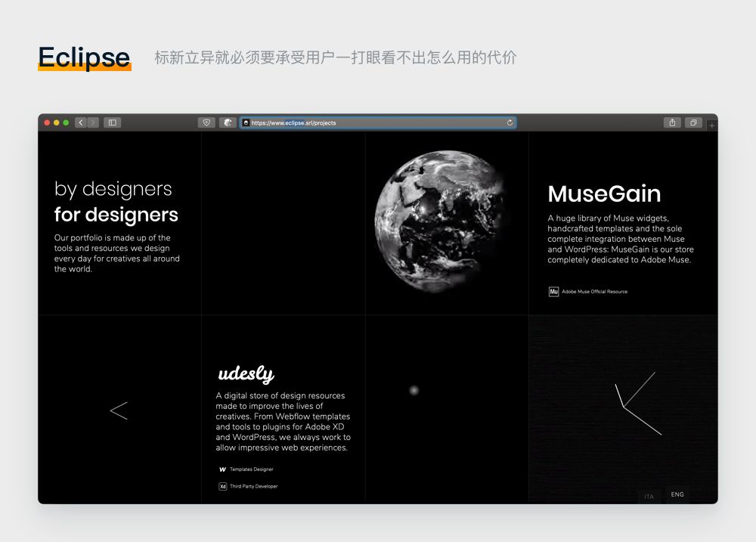This screenshot has height=542, width=756.
Task: Reload the page with the refresh icon
Action: coord(510,123)
